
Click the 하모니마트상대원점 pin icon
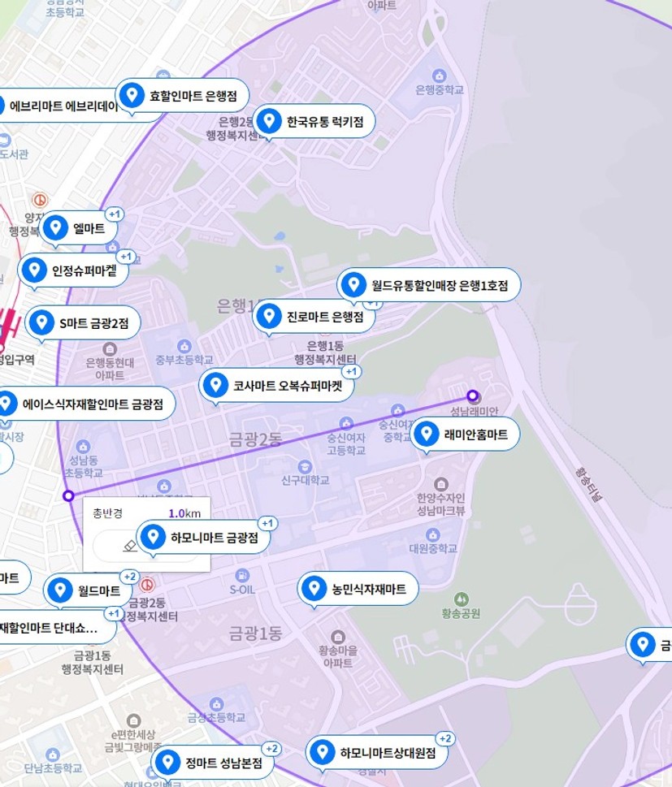(x=323, y=752)
